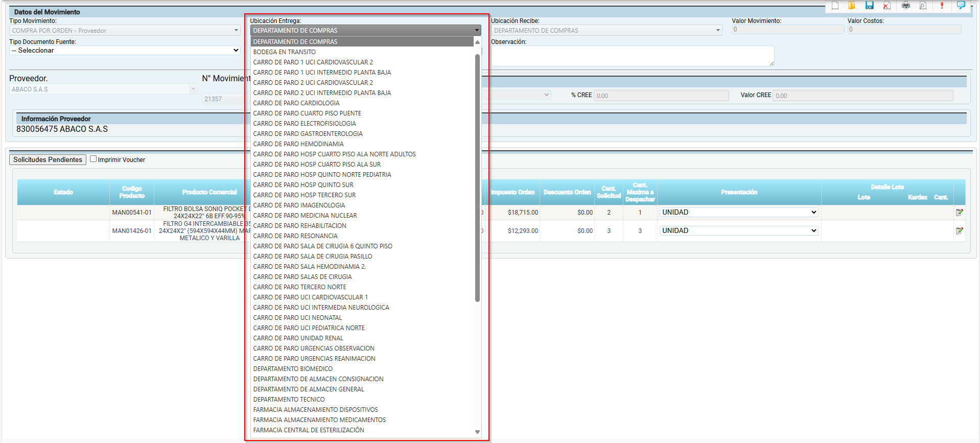Open the yellow folder icon in toolbar

pyautogui.click(x=852, y=6)
